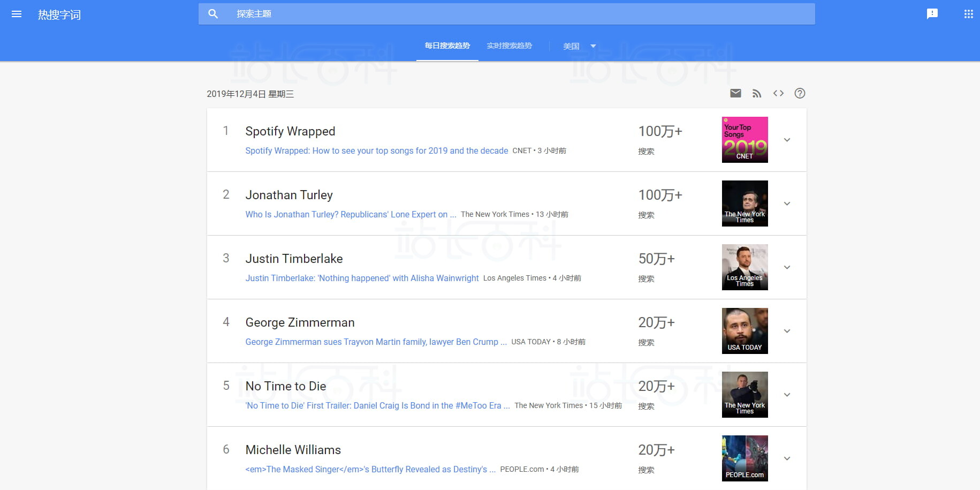Click the USA TODAY thumbnail
Viewport: 980px width, 490px height.
(745, 331)
